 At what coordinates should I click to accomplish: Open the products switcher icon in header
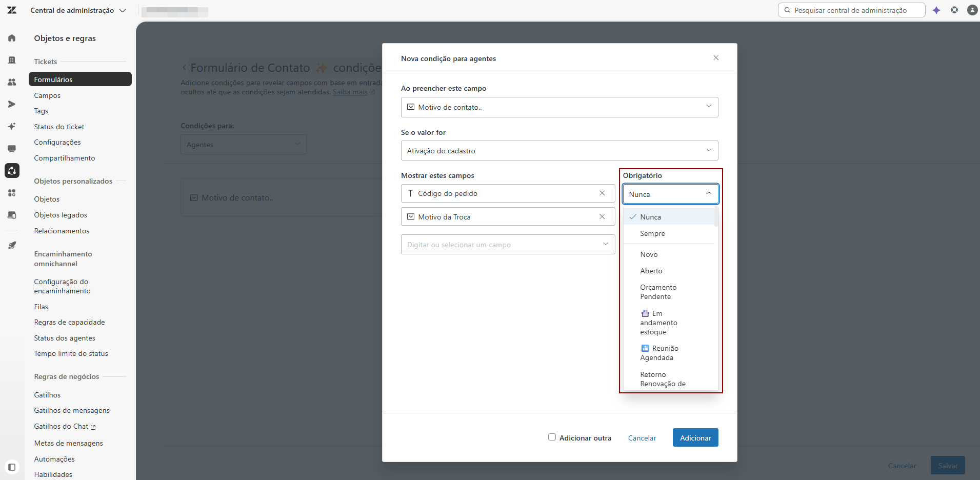[x=954, y=10]
